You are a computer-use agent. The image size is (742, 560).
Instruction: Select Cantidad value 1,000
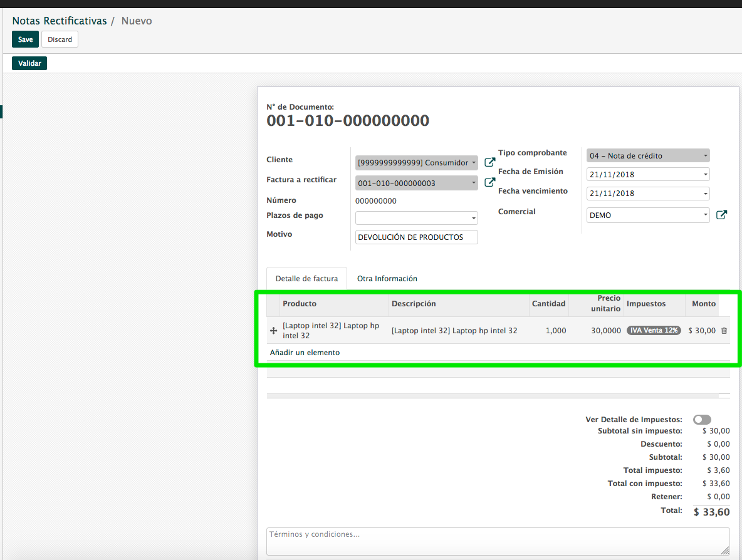click(x=555, y=331)
